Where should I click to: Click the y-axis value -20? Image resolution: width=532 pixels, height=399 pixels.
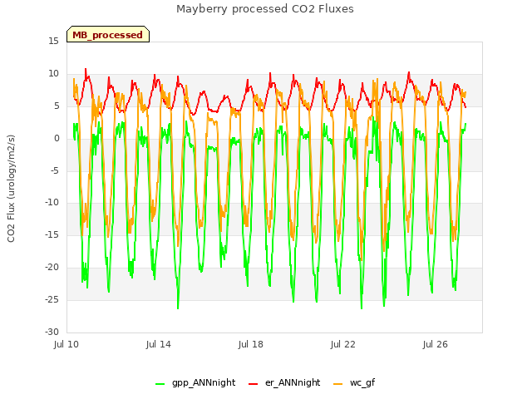tap(52, 268)
